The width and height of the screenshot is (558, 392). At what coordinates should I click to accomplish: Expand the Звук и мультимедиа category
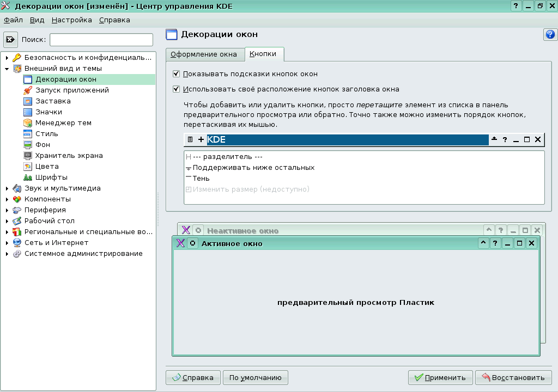click(x=7, y=188)
